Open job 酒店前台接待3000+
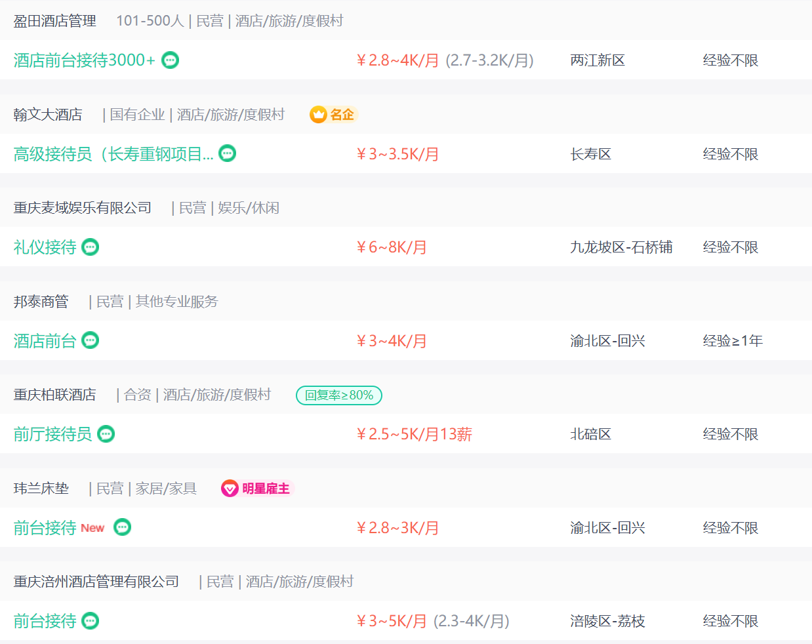Viewport: 812px width, 644px height. click(84, 60)
